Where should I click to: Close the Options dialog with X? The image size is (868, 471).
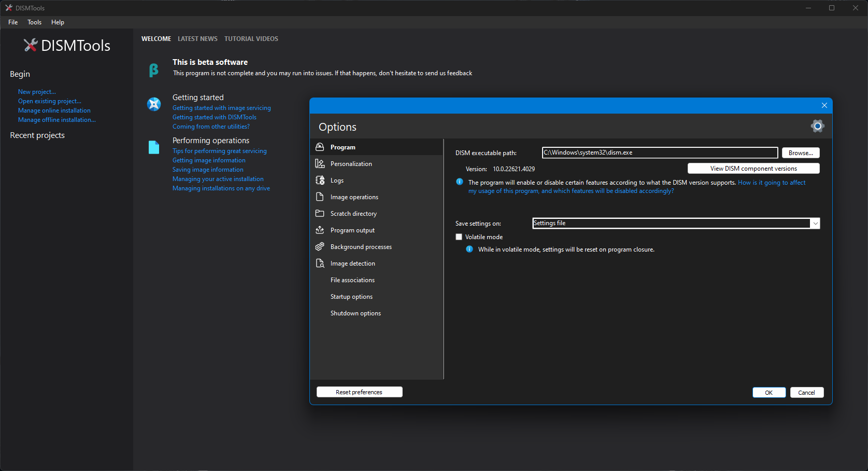coord(824,105)
